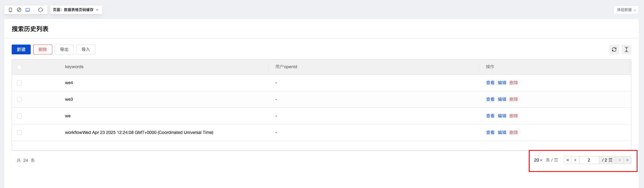Click the we4 keyword cell
This screenshot has width=644, height=188.
pyautogui.click(x=69, y=83)
